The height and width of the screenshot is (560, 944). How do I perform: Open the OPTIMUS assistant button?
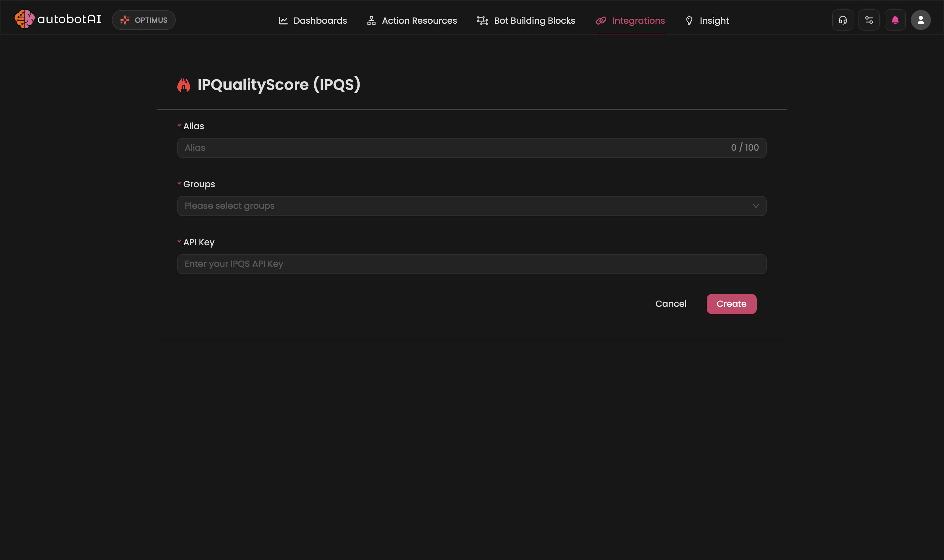coord(144,20)
